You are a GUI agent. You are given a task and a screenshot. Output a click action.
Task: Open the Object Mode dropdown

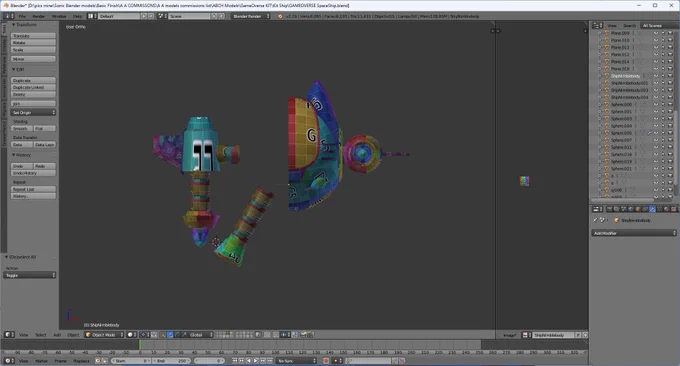(104, 335)
